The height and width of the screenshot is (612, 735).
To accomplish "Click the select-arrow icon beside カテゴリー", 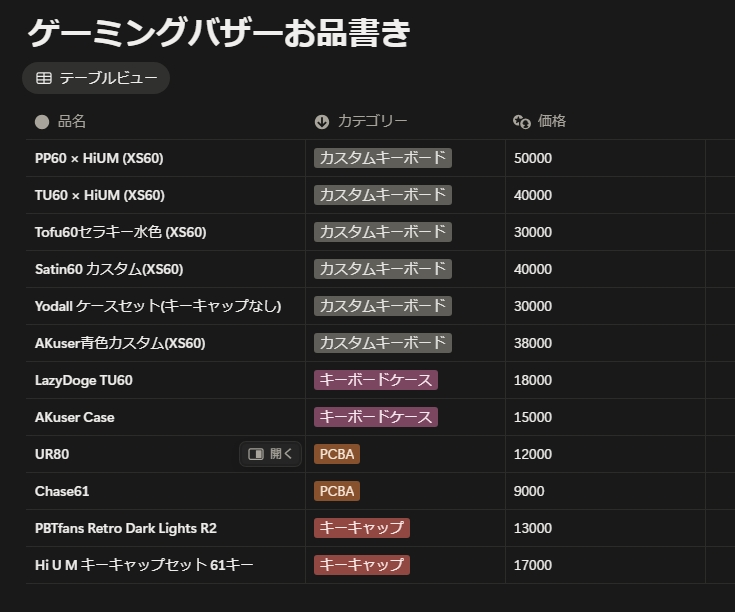I will coord(322,122).
